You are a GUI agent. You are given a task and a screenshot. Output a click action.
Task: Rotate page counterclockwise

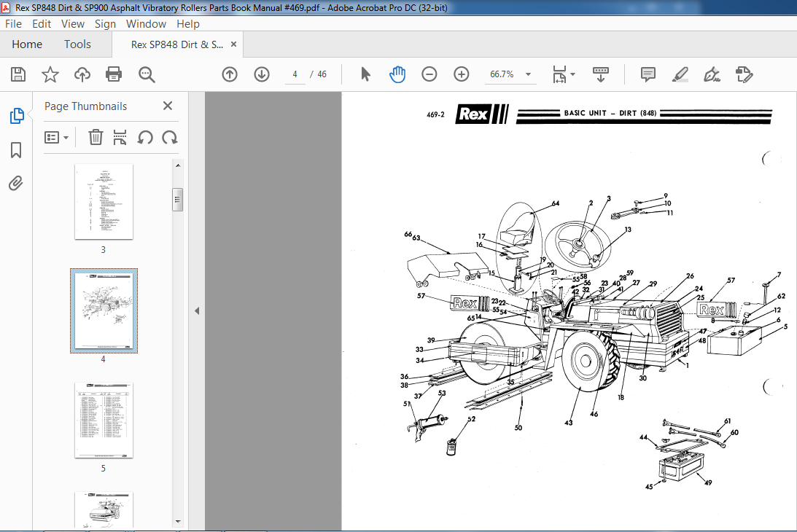[x=145, y=137]
